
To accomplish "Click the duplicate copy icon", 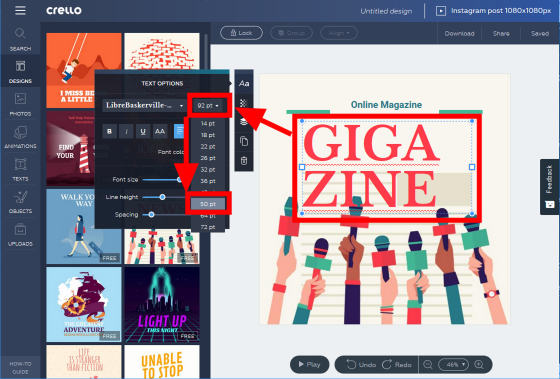I will (x=244, y=141).
